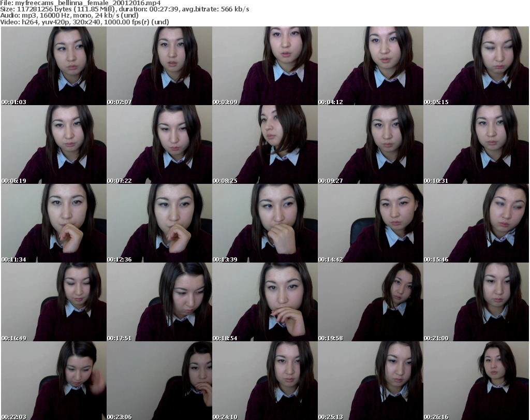Click the 'Video: h264, yuv420p' info line
Screen dimensions: 530x420
tap(84, 22)
